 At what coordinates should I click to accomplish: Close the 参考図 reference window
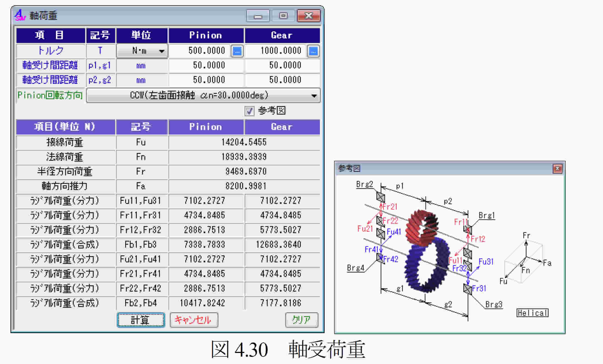click(x=557, y=168)
